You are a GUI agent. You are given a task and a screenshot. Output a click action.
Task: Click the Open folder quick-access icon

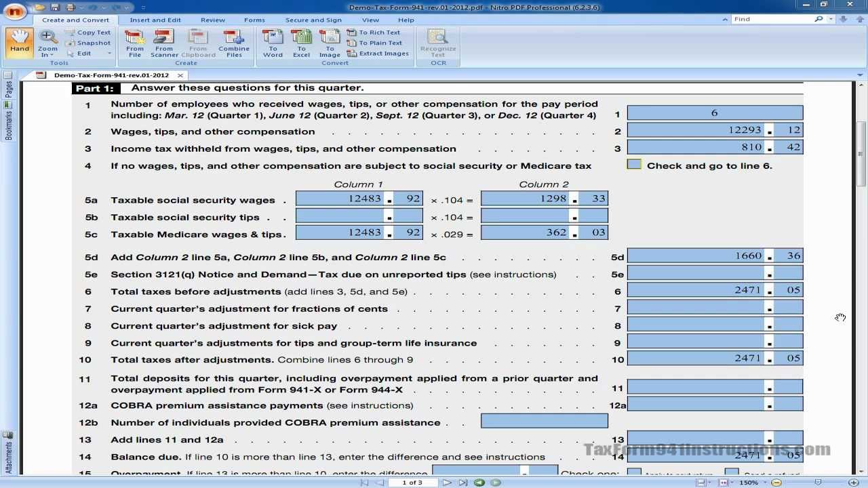click(41, 7)
